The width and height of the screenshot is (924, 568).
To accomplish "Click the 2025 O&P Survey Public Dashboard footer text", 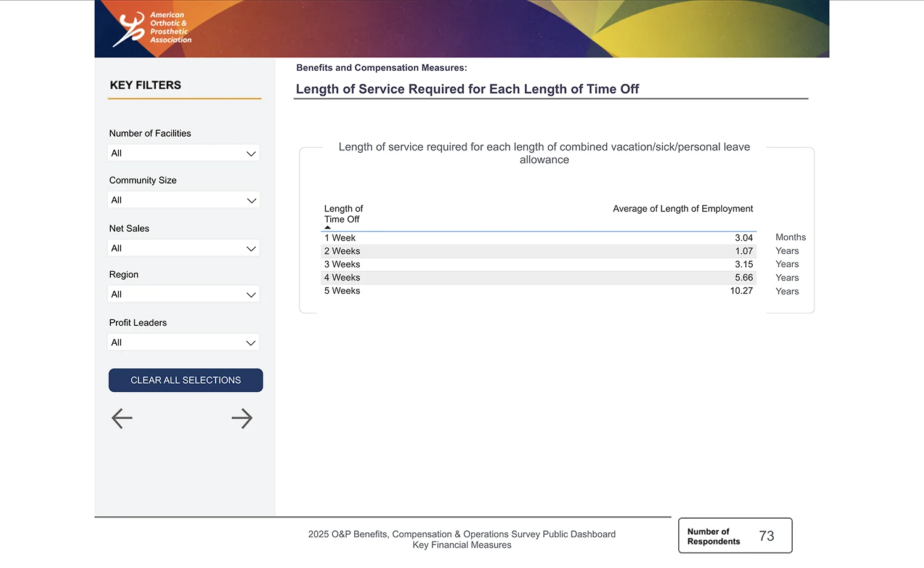I will click(x=461, y=534).
